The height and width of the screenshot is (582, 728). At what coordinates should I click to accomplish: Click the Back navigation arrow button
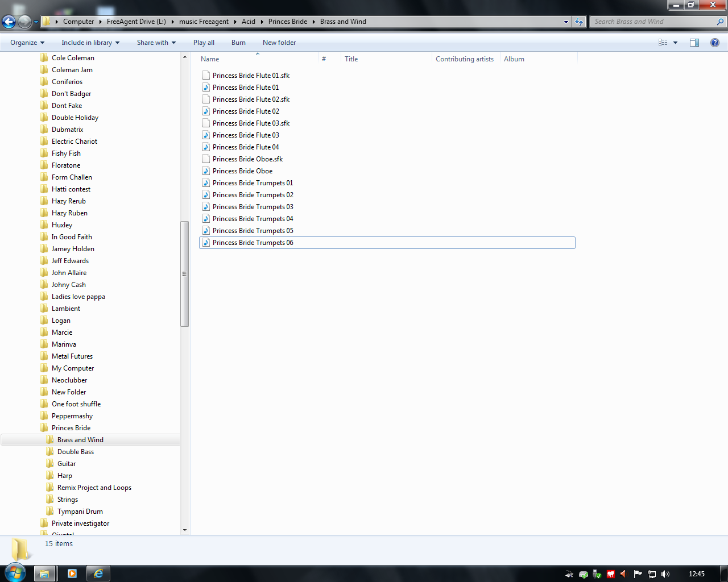(9, 22)
